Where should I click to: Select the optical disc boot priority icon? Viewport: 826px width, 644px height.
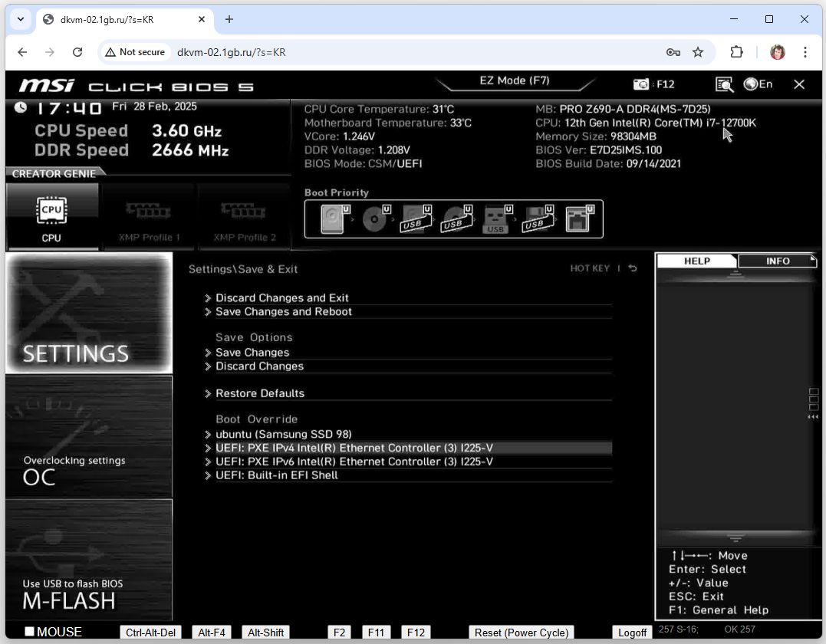(x=374, y=219)
